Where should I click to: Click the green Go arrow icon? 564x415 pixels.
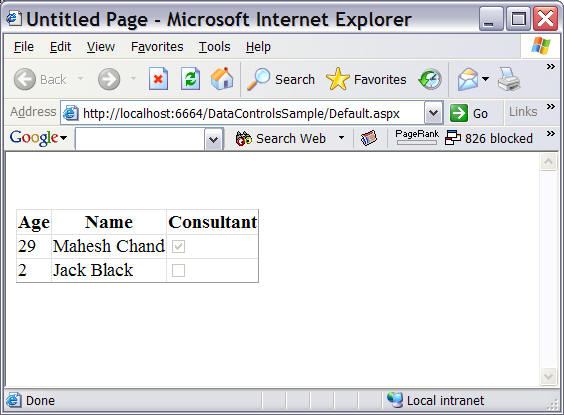coord(459,113)
